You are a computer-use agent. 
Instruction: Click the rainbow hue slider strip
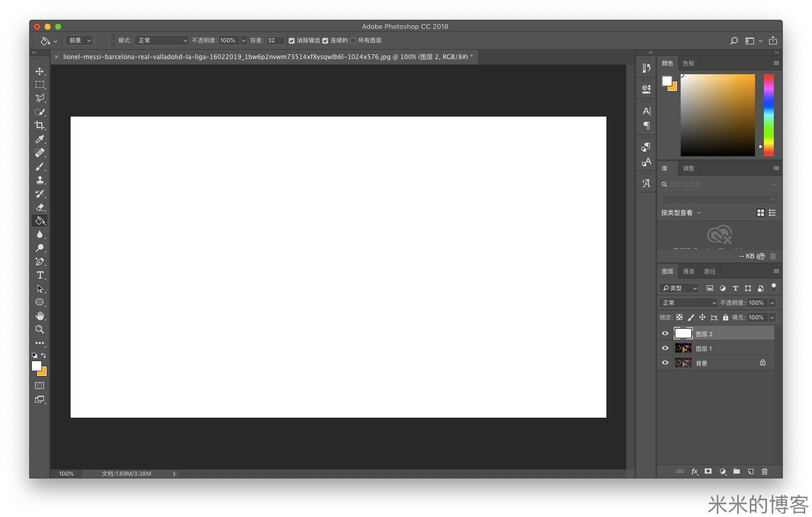point(769,115)
